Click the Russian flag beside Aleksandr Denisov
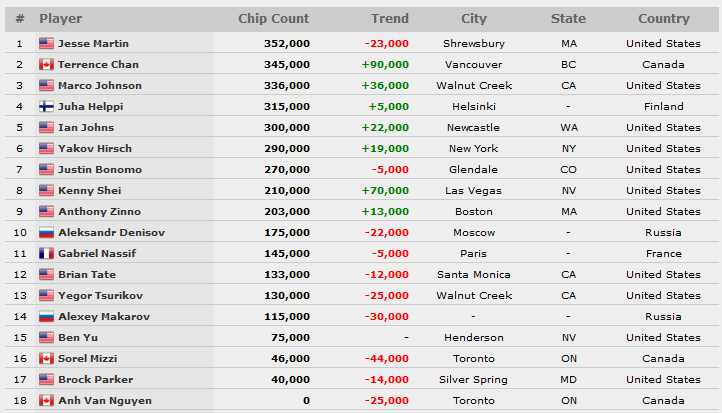This screenshot has height=413, width=722. coord(46,233)
